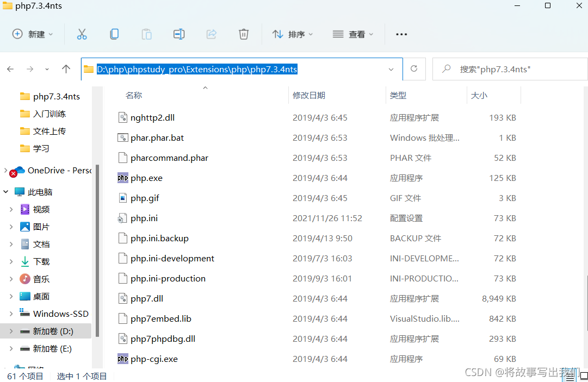Select the pharcommand.phar file name
The height and width of the screenshot is (382, 588).
tap(170, 158)
